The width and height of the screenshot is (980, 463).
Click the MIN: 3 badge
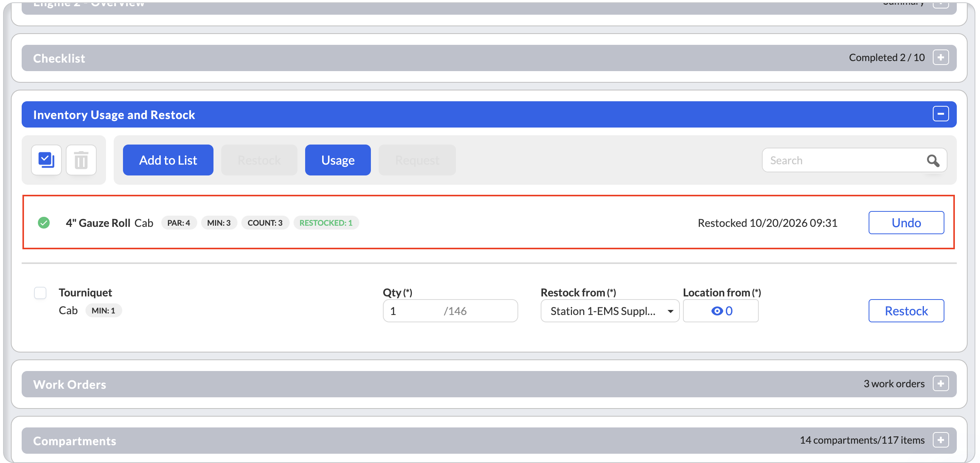(219, 223)
